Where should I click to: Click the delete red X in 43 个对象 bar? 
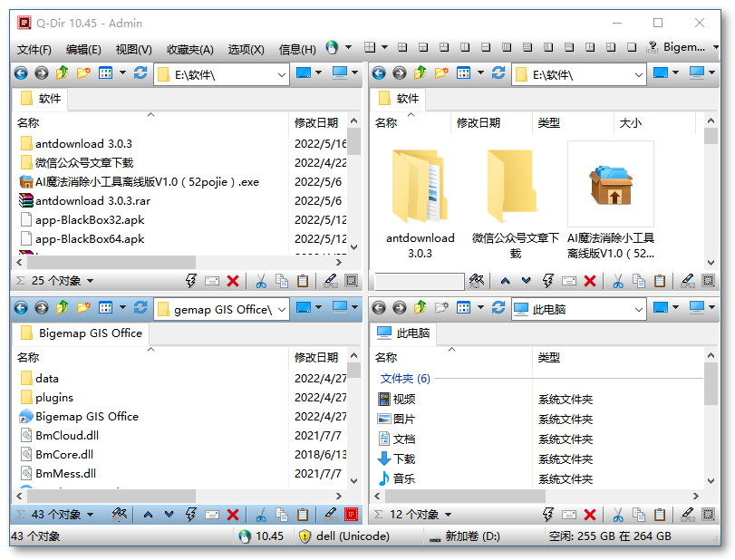[233, 515]
